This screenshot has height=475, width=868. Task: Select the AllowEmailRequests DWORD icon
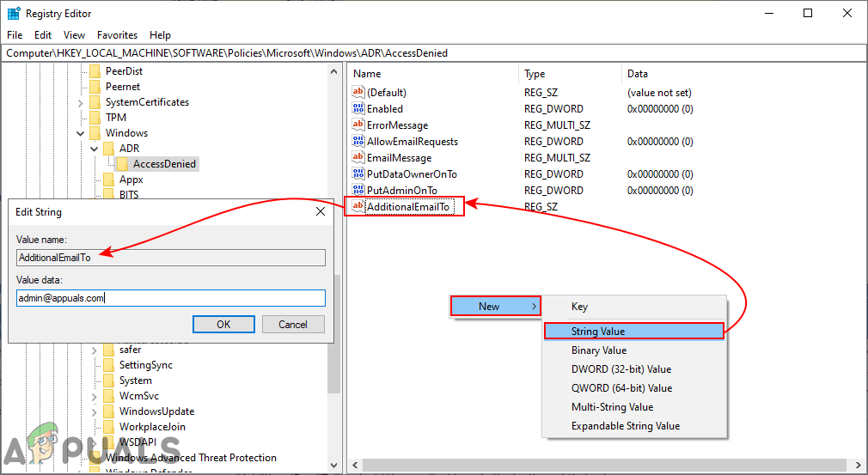(358, 141)
